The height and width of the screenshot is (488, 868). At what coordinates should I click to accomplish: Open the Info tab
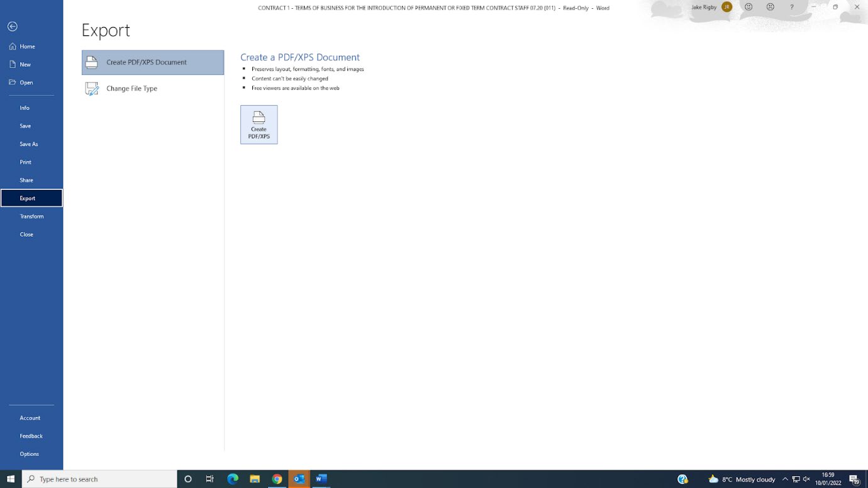click(x=25, y=108)
